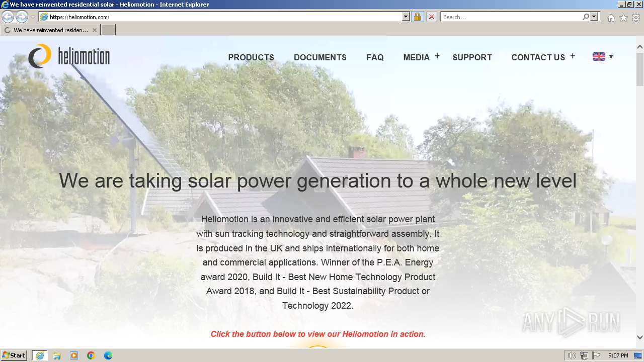Screen dimensions: 644x362
Task: Launch Google Chrome from the taskbar
Action: [91, 355]
